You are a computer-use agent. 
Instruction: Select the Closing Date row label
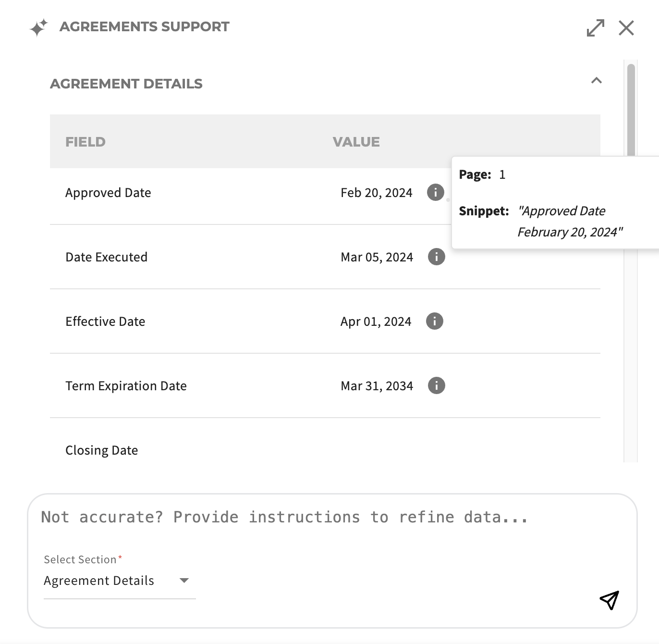point(102,450)
